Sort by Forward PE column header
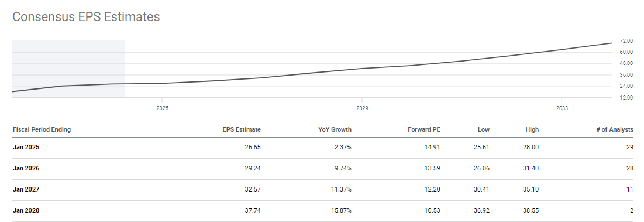Image resolution: width=644 pixels, height=222 pixels. [x=424, y=129]
